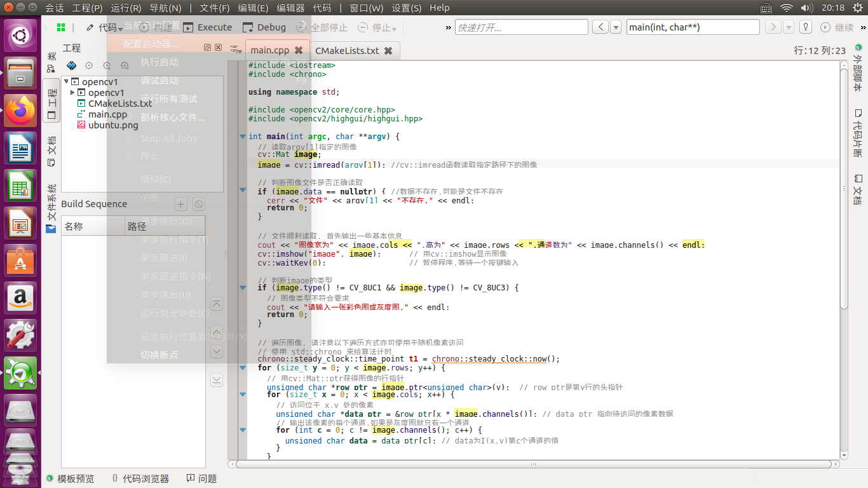This screenshot has width=868, height=488.
Task: Open the 导航(N) menu
Action: [165, 8]
